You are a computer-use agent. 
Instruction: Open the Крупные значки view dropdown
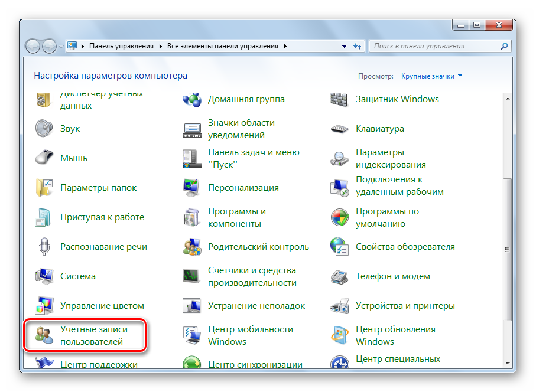click(x=431, y=76)
